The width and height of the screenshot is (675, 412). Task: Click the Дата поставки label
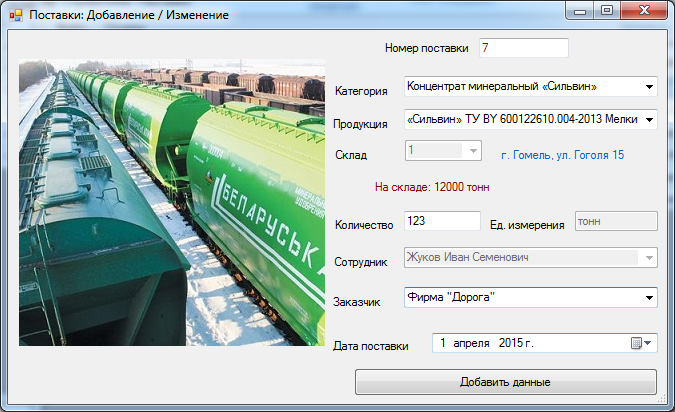(x=371, y=346)
